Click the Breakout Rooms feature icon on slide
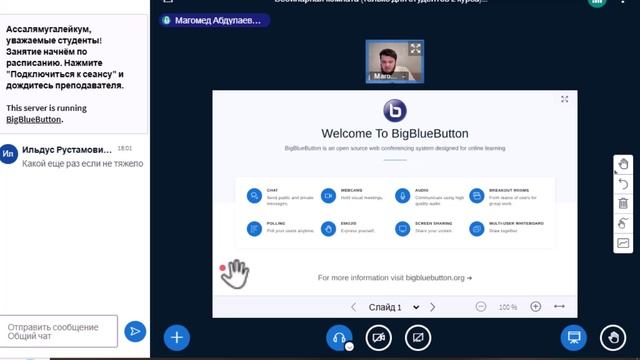Viewport: 640px width, 360px height. click(476, 196)
